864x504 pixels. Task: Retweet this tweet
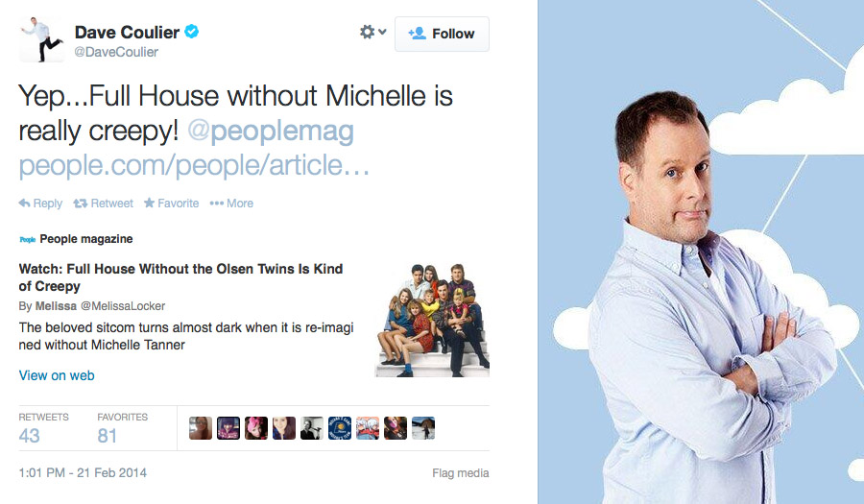pos(104,204)
